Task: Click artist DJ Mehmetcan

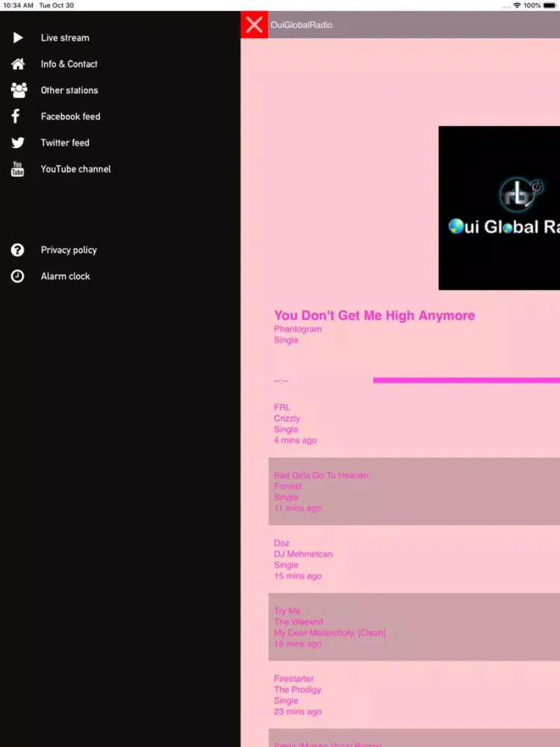Action: click(303, 554)
